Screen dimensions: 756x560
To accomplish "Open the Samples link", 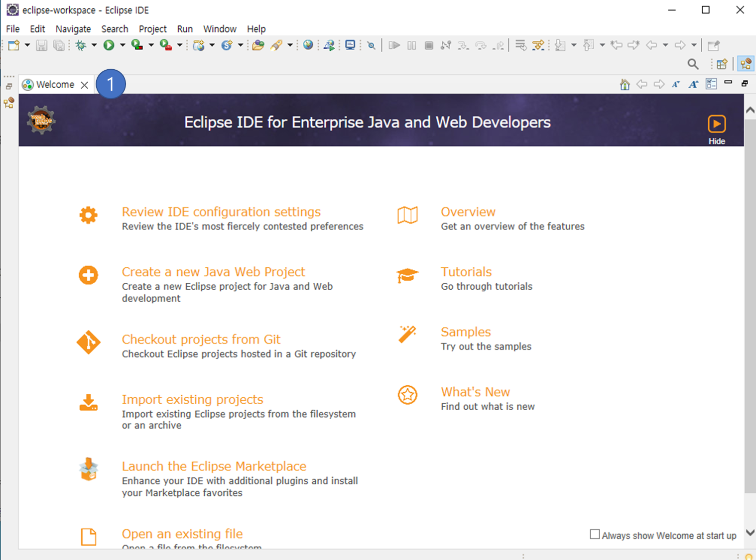I will coord(466,332).
